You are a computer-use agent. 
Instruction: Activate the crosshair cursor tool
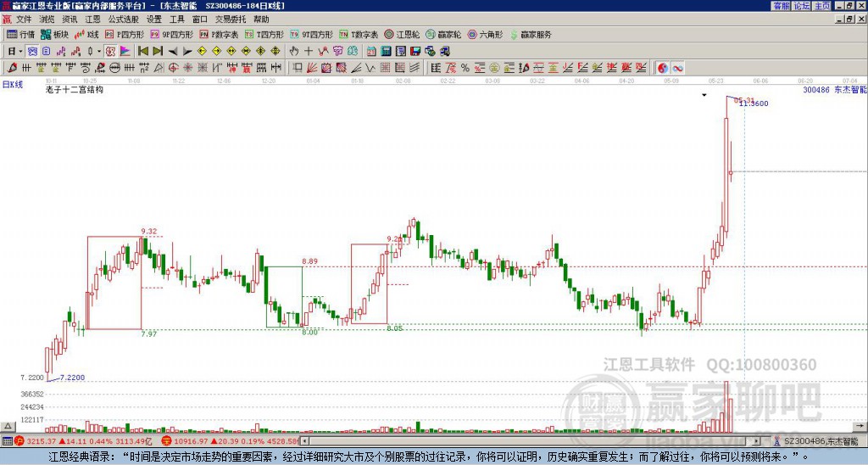point(309,52)
